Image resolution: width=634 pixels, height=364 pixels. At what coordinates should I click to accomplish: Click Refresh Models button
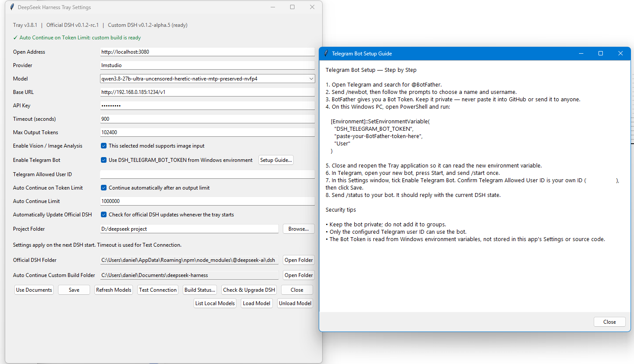[x=113, y=290]
